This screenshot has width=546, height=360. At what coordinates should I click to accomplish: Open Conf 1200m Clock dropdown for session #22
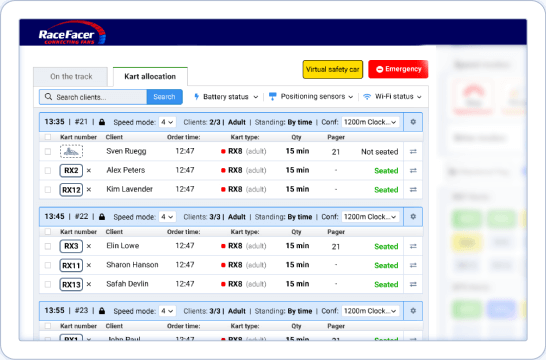pyautogui.click(x=370, y=217)
